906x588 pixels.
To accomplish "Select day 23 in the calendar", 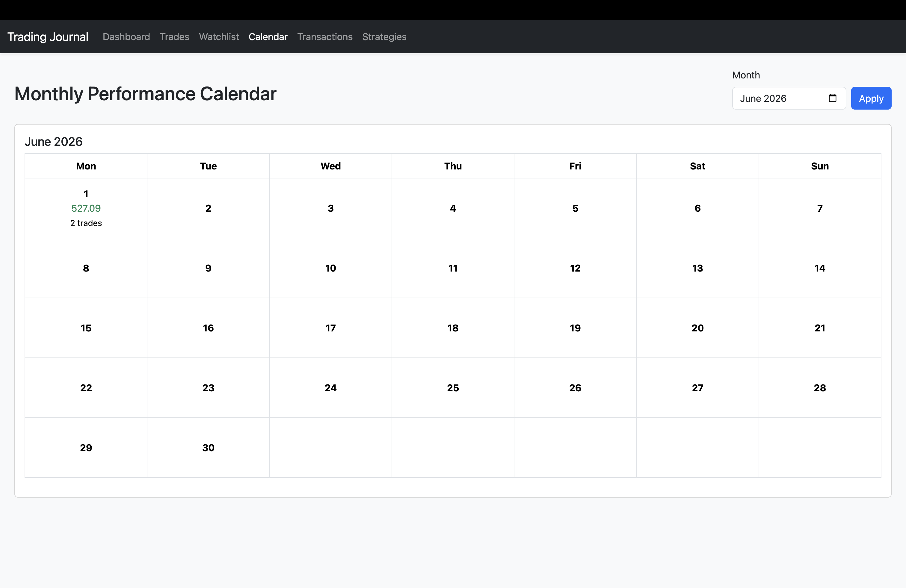I will pos(208,388).
